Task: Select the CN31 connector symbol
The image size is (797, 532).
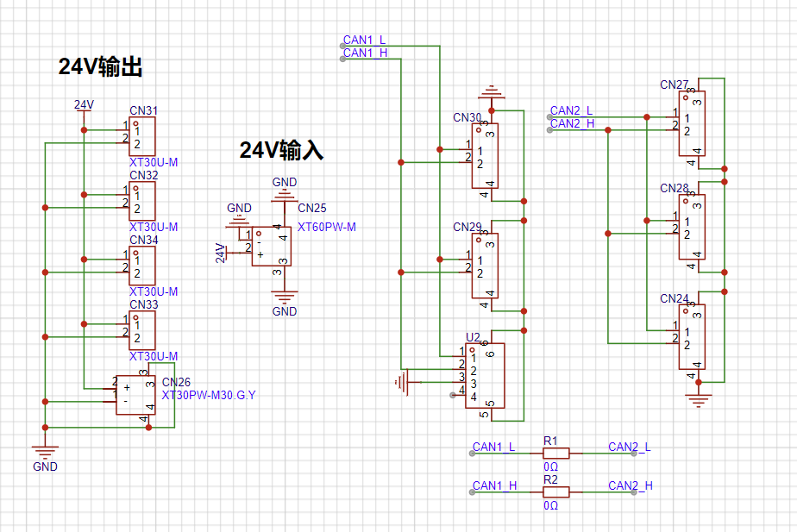Action: (142, 136)
